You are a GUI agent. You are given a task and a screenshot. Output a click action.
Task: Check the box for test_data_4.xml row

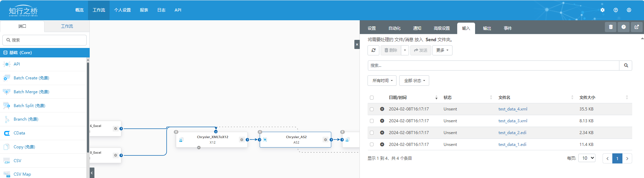click(x=372, y=109)
